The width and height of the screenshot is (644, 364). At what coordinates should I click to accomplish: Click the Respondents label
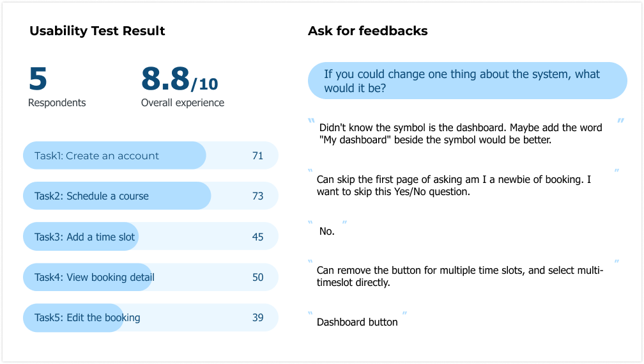(57, 102)
